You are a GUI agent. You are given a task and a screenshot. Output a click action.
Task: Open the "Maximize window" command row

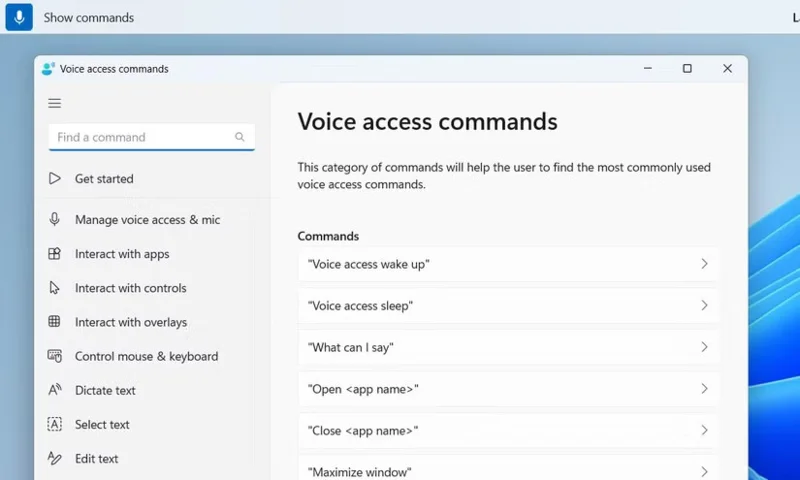click(508, 470)
